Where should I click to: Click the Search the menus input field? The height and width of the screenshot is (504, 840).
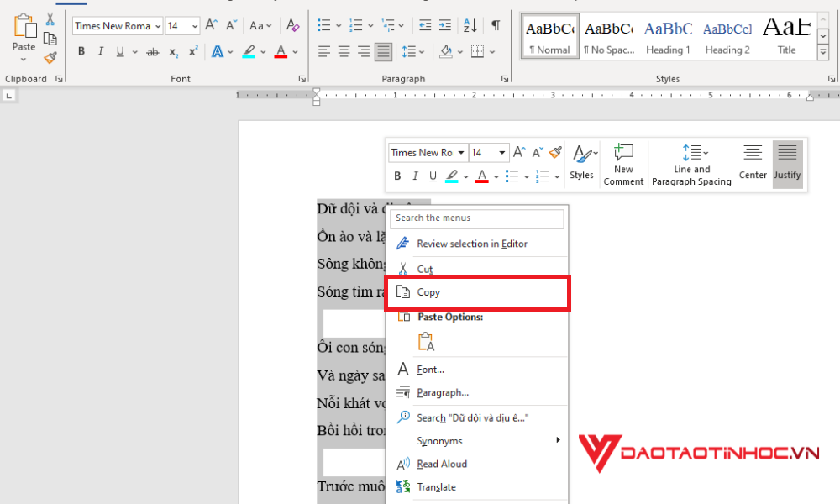tap(477, 218)
